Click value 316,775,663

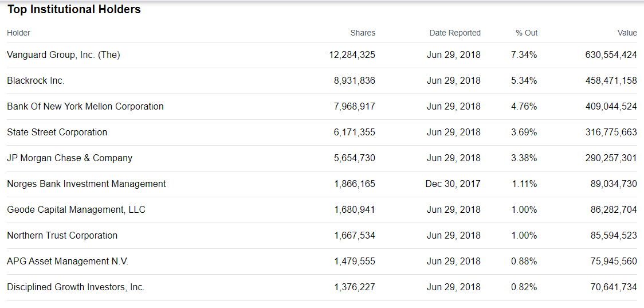[x=611, y=132]
